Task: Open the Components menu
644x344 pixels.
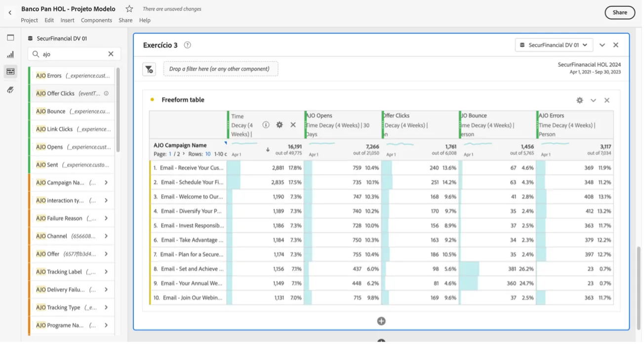Action: (x=96, y=20)
